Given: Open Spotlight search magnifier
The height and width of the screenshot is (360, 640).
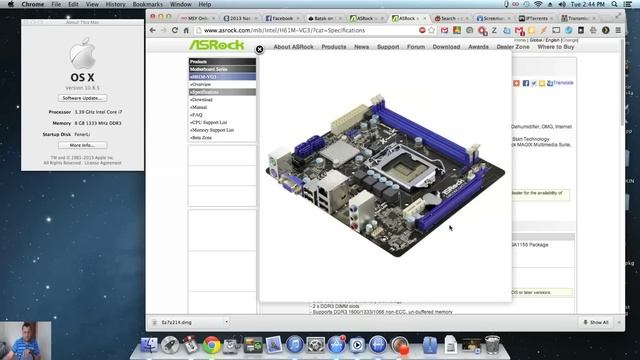Looking at the screenshot, I should [614, 4].
